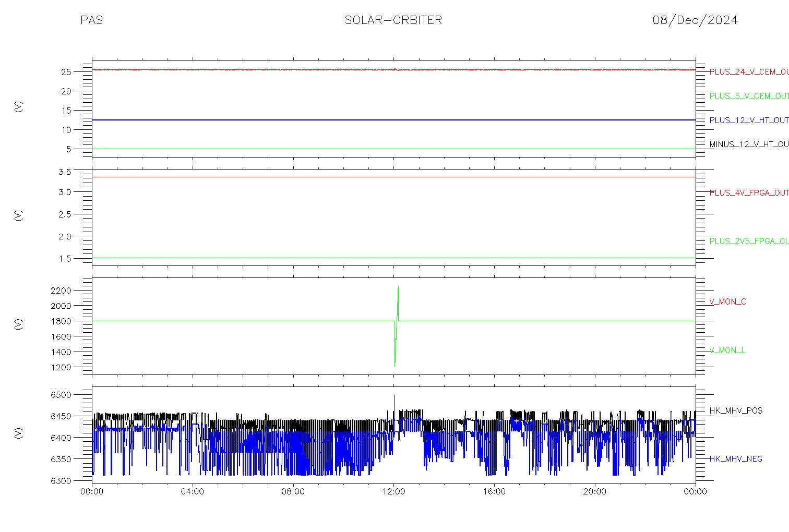789x532 pixels.
Task: Click the date 08/Dec/2024
Action: tap(695, 20)
